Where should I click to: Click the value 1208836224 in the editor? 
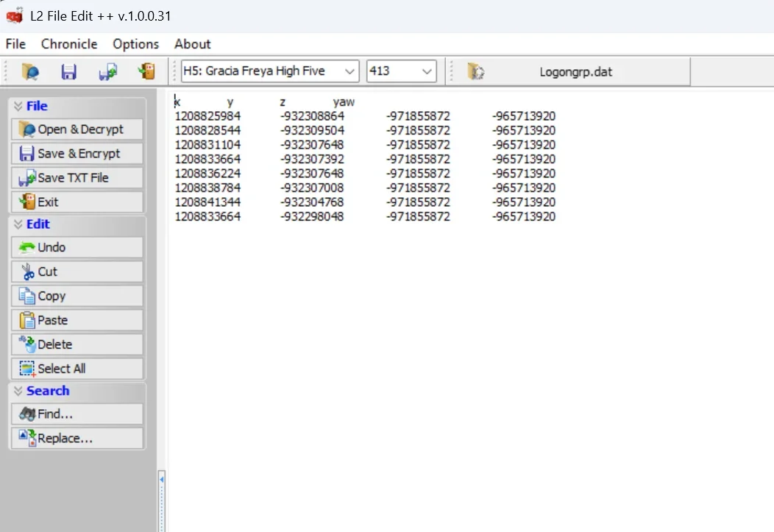(207, 174)
